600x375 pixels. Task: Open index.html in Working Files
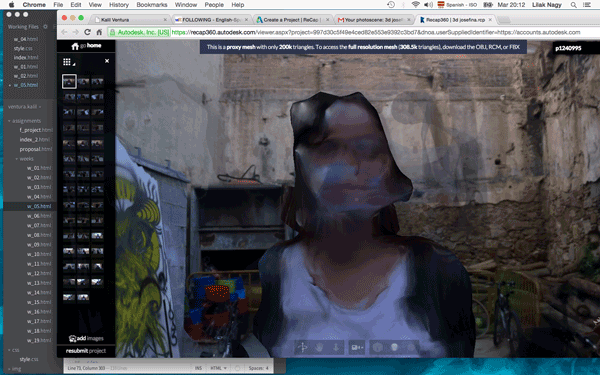(x=26, y=57)
